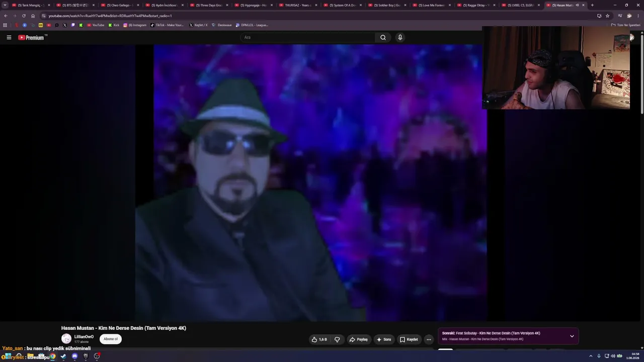Show hidden system tray icons
644x362 pixels.
591,356
